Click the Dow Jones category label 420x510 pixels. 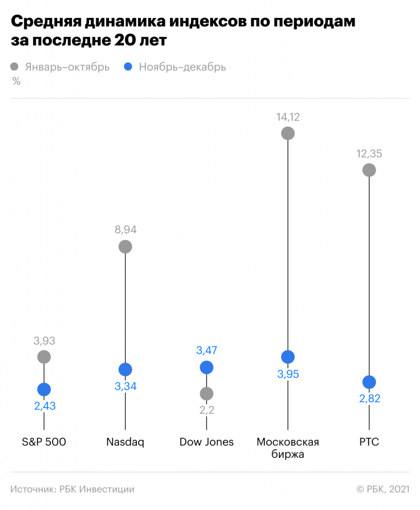point(207,442)
